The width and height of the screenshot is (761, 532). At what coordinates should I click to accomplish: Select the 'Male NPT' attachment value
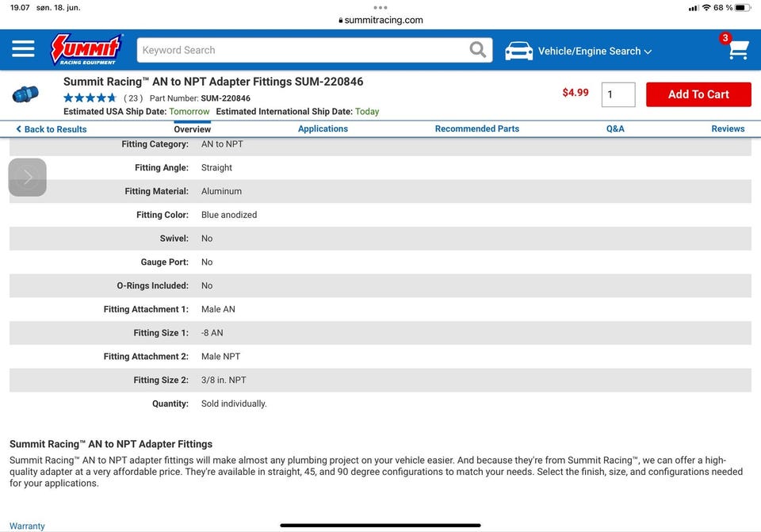[x=221, y=356]
